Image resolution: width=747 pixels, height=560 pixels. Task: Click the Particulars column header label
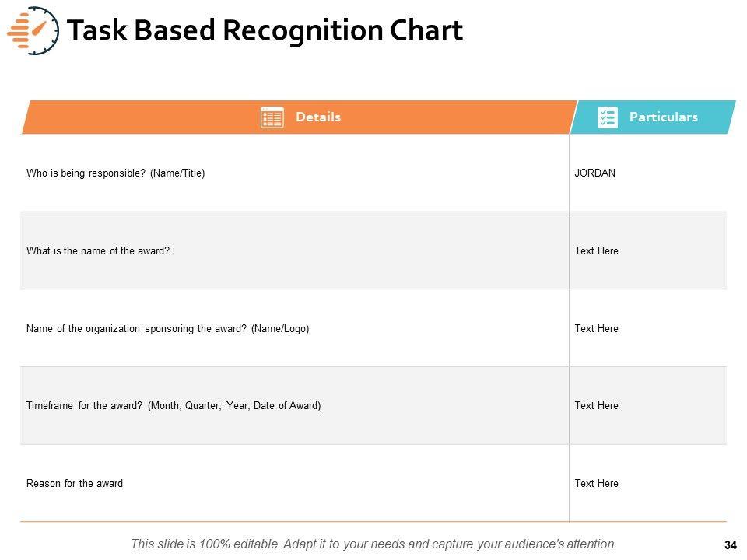pyautogui.click(x=663, y=117)
